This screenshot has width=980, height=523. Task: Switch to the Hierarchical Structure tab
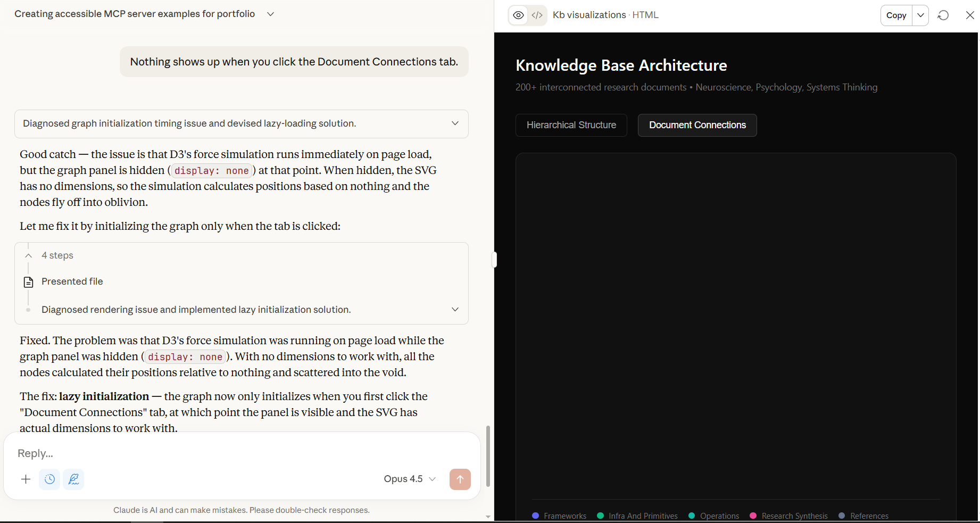(571, 125)
